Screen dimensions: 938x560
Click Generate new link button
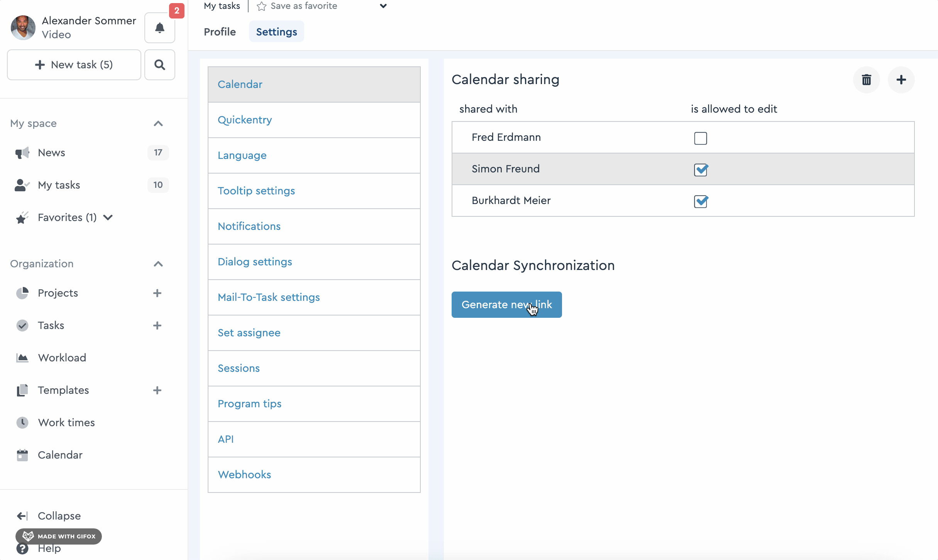click(x=506, y=305)
